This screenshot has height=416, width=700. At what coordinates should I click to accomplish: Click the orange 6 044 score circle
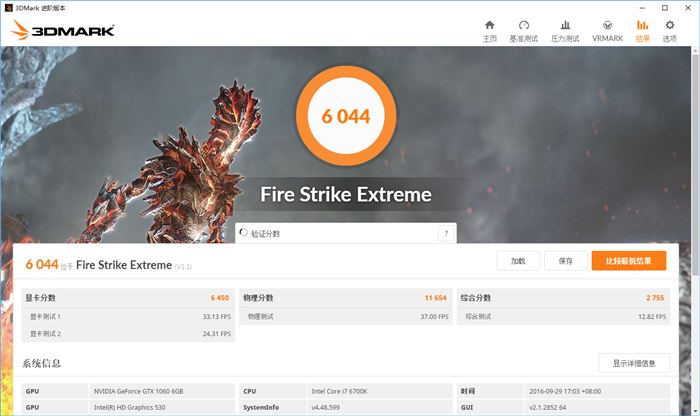(345, 116)
